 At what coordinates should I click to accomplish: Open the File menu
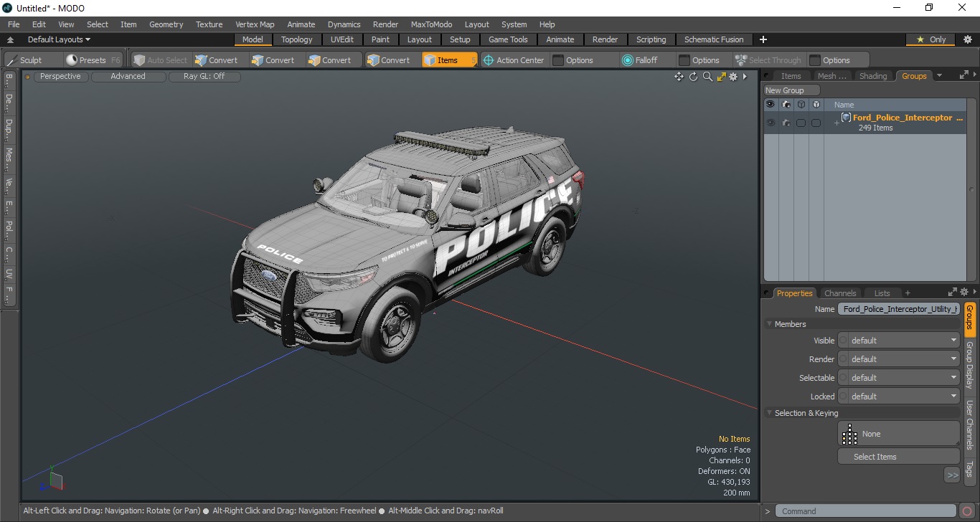pos(14,24)
